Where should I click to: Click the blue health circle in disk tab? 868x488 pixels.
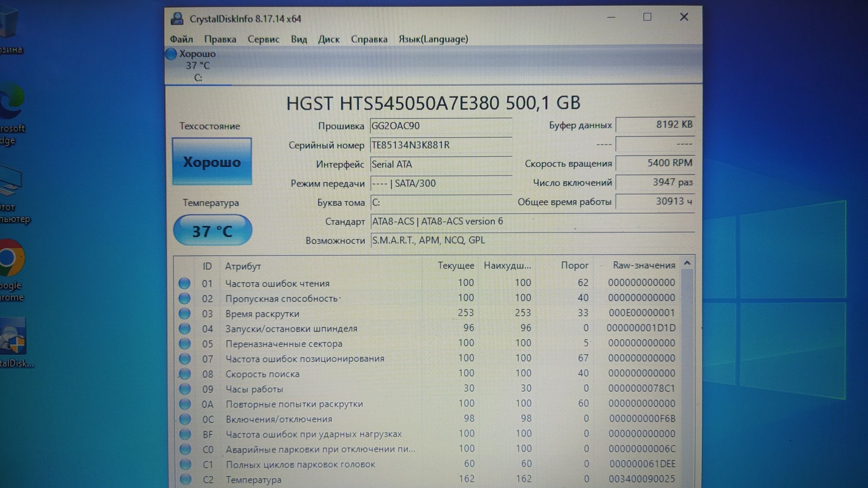pyautogui.click(x=171, y=54)
